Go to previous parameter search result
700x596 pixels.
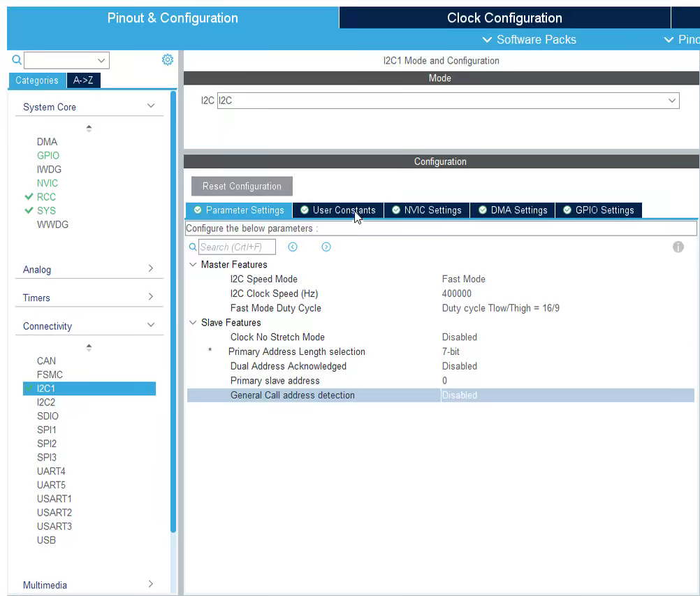click(293, 247)
